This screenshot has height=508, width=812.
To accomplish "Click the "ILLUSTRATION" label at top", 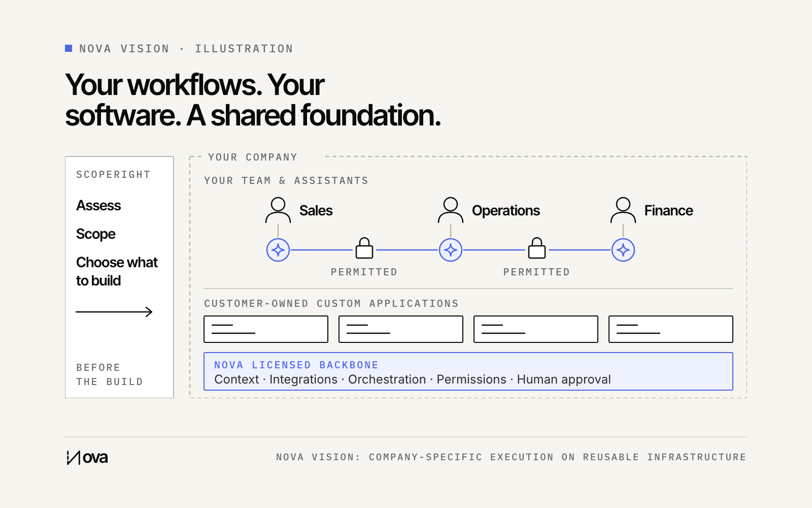I will click(x=244, y=49).
